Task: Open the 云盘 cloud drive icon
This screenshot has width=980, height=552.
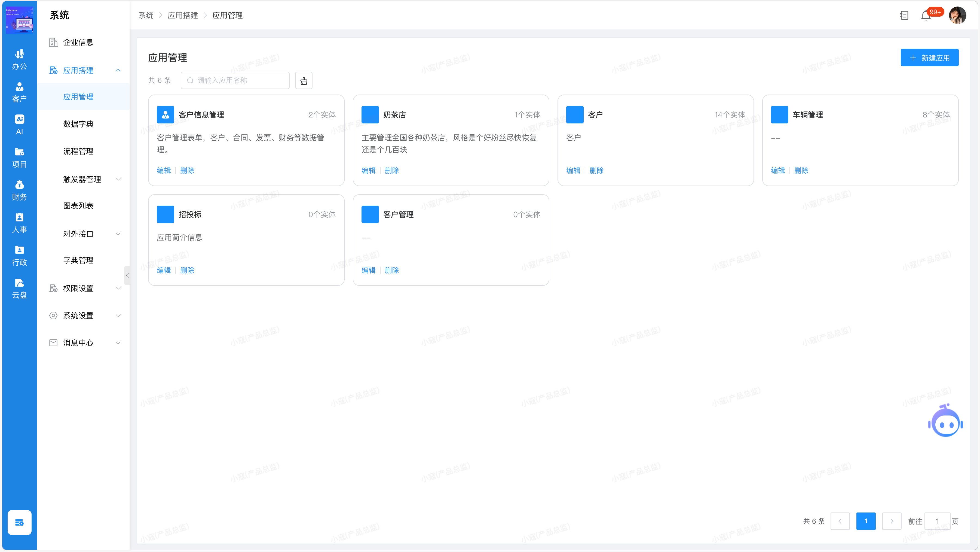Action: 19,289
